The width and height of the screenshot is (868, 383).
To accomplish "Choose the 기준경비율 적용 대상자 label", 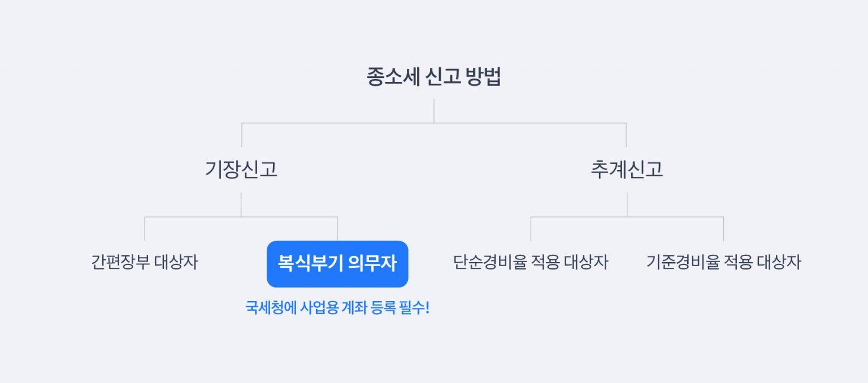I will click(723, 262).
